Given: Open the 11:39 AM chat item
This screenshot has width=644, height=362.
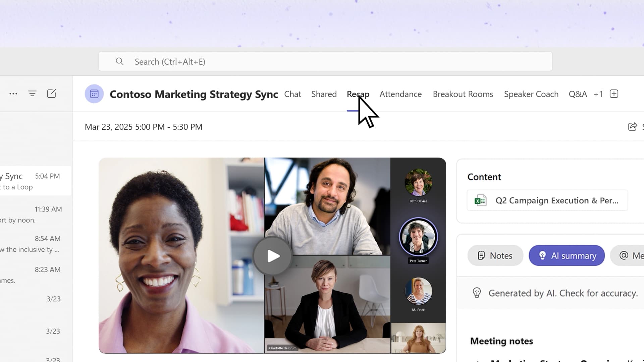Looking at the screenshot, I should point(35,215).
